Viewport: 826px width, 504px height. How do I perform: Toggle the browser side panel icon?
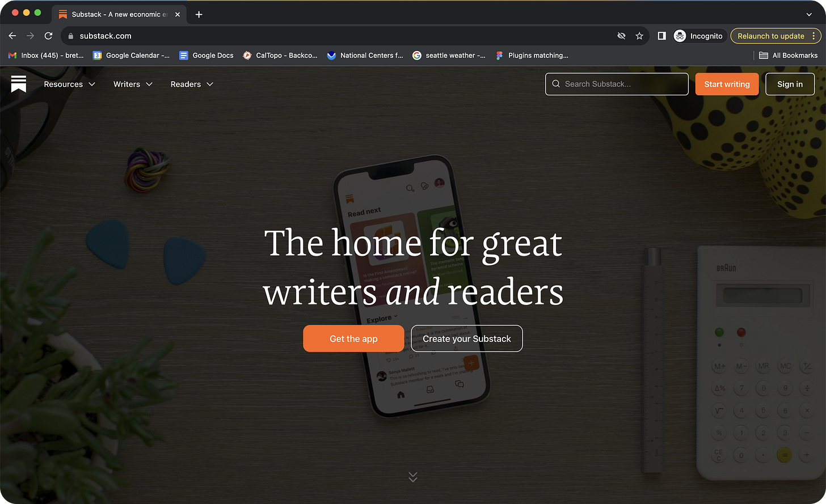point(661,36)
